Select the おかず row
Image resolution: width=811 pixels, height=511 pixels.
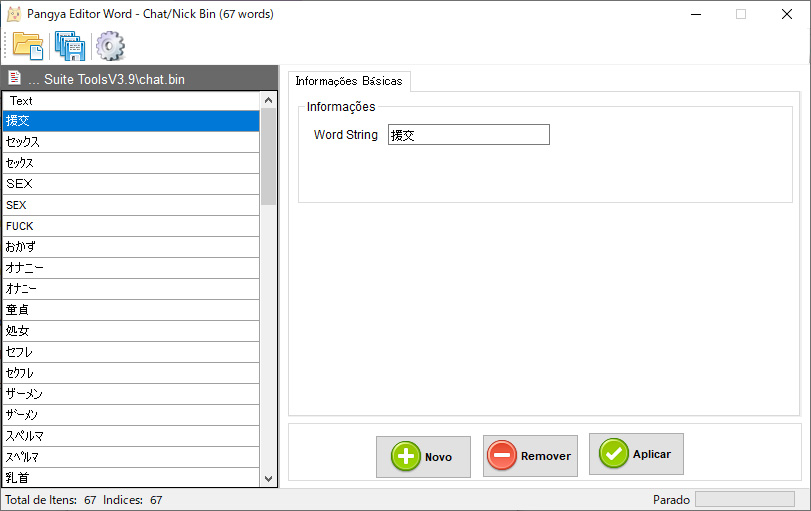(x=131, y=247)
